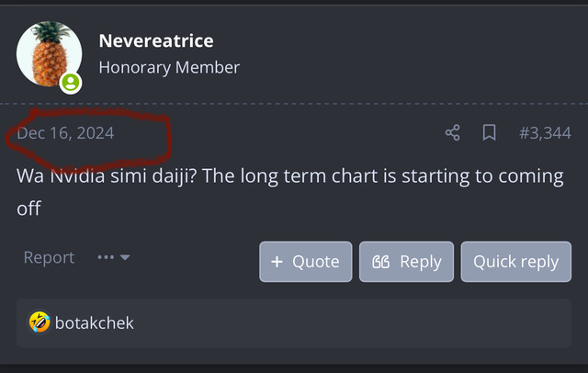Click the Quick reply button
This screenshot has height=373, width=588.
[516, 262]
